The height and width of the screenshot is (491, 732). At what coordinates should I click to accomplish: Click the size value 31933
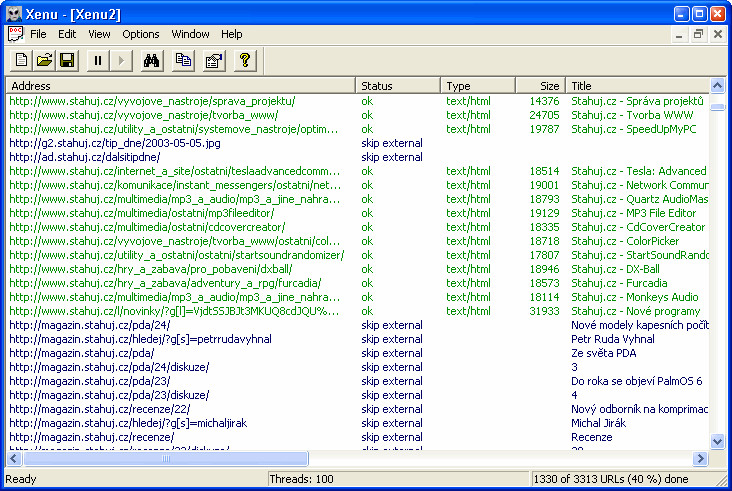[544, 311]
